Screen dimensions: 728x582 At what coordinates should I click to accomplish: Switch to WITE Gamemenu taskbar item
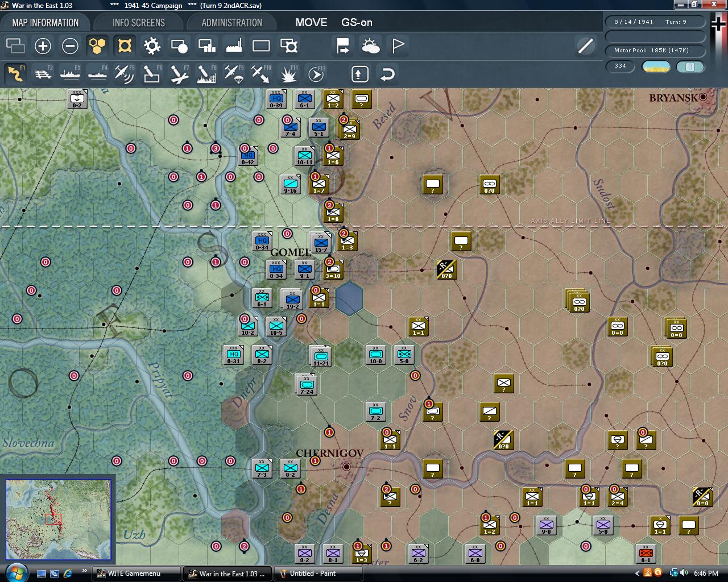(x=136, y=573)
